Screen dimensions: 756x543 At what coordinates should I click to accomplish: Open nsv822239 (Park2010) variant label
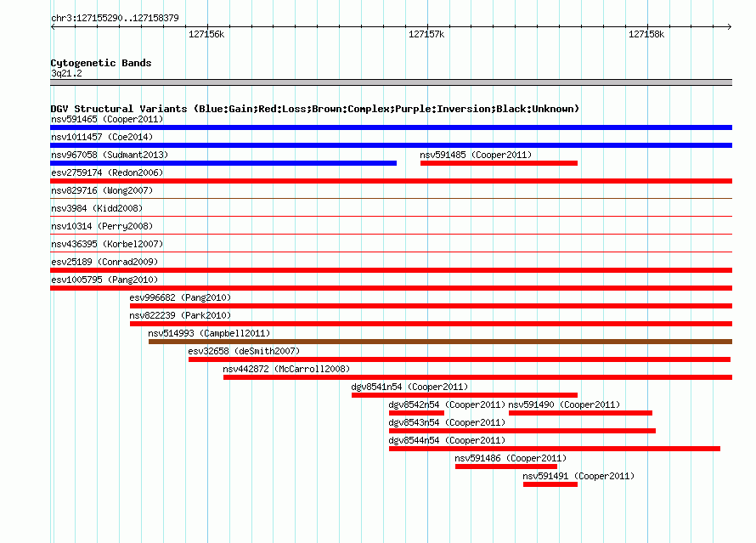tap(180, 315)
